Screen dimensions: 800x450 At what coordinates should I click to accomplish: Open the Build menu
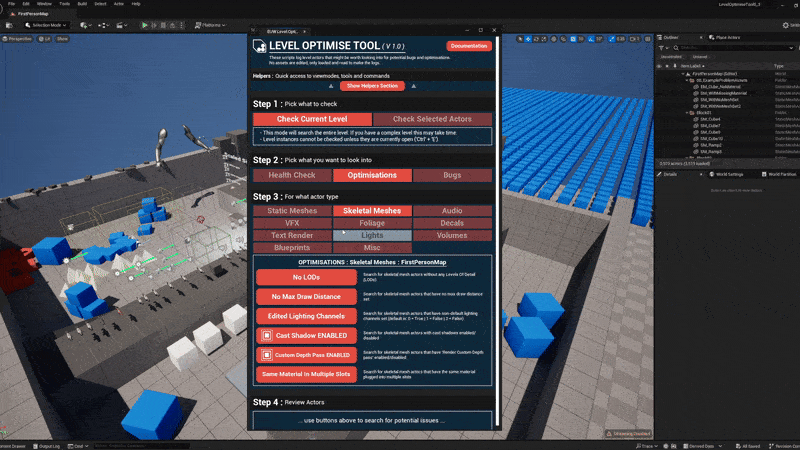point(82,4)
